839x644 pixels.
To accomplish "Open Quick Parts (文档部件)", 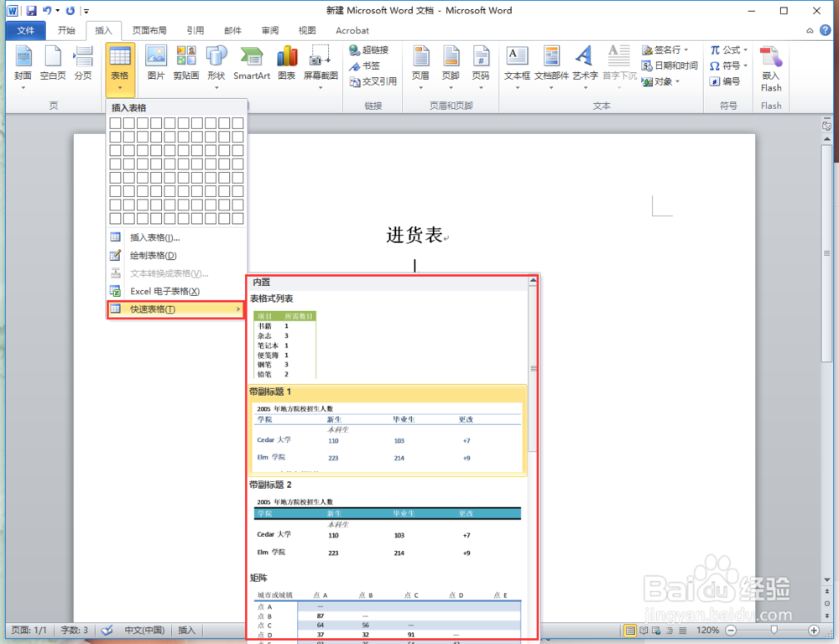I will (551, 67).
